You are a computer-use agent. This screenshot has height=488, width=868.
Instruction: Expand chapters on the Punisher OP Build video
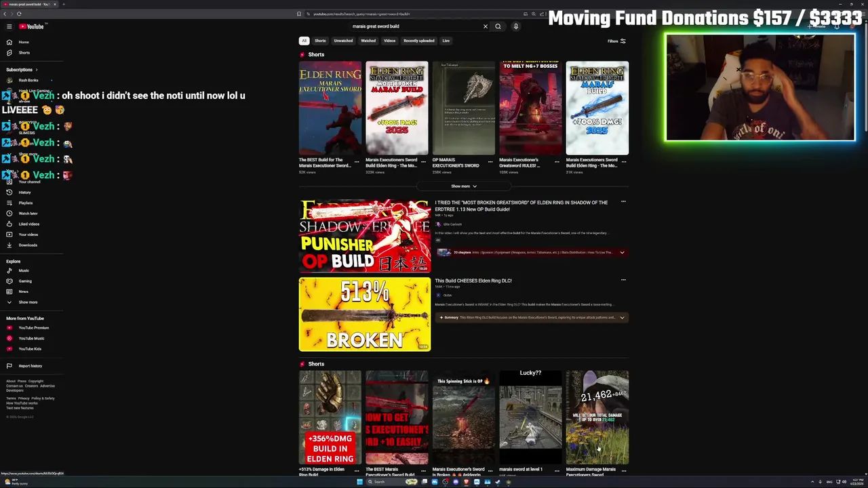tap(622, 252)
